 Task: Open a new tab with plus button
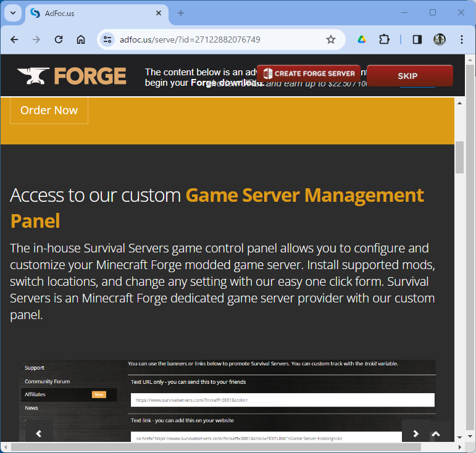pyautogui.click(x=181, y=13)
